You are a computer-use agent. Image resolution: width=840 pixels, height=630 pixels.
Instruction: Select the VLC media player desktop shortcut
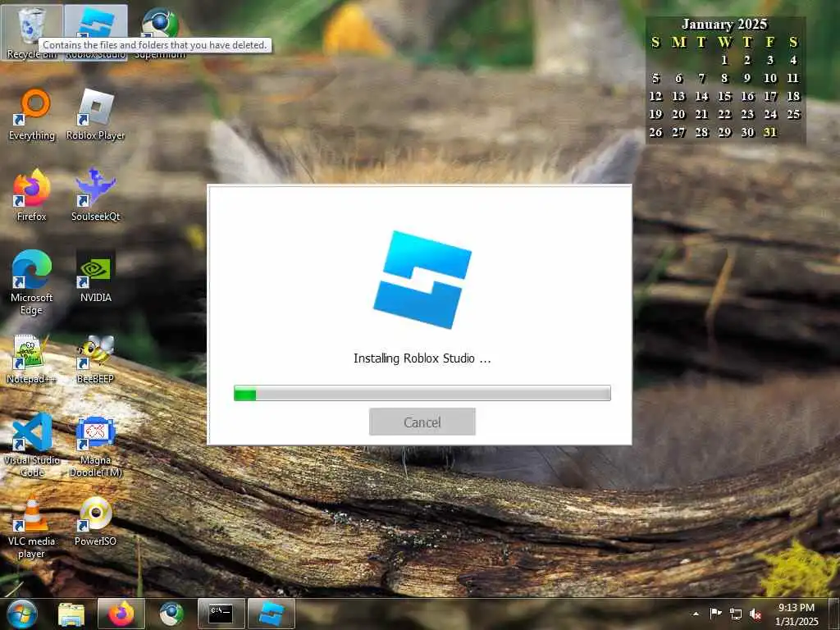click(x=32, y=527)
